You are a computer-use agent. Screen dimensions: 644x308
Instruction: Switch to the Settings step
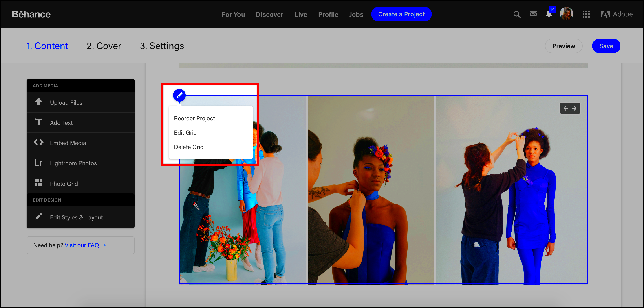pos(162,46)
